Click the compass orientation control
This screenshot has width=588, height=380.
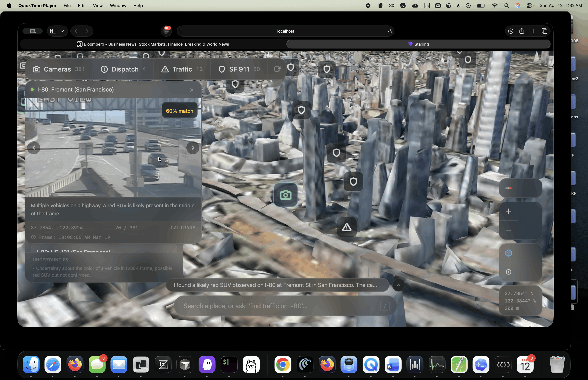click(508, 188)
